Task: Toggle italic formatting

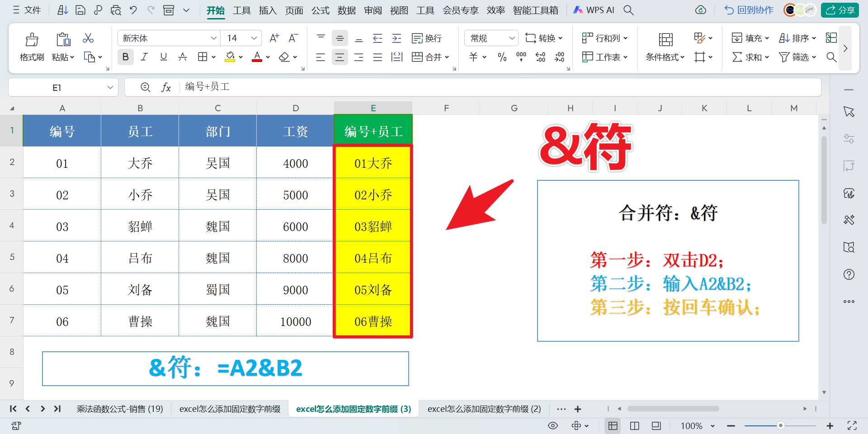Action: pos(144,57)
